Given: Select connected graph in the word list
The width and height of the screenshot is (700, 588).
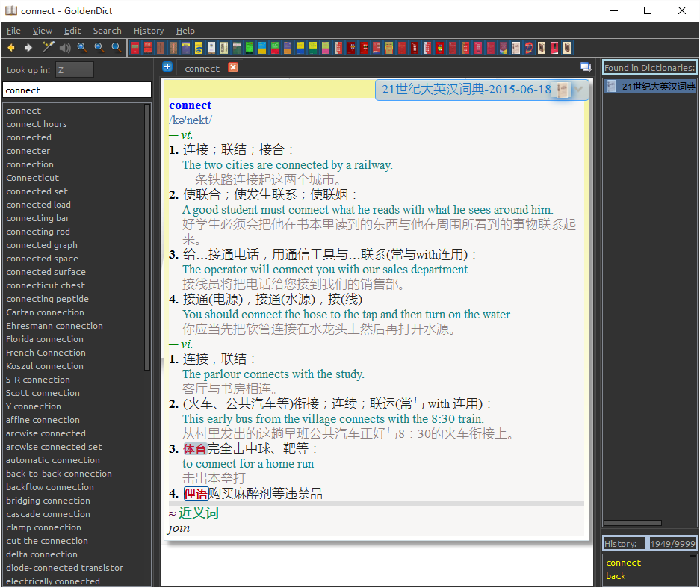Looking at the screenshot, I should click(42, 245).
